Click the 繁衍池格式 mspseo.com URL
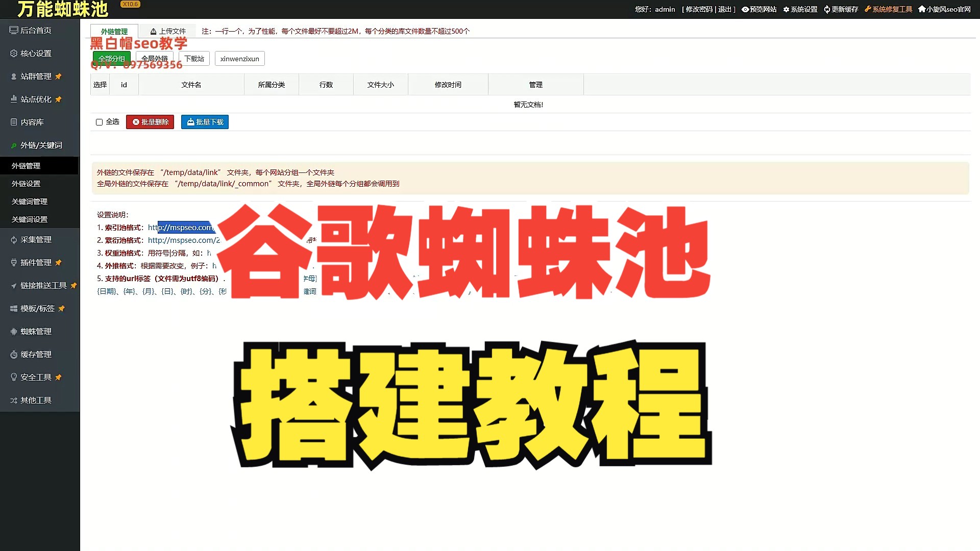This screenshot has height=551, width=980. point(184,240)
